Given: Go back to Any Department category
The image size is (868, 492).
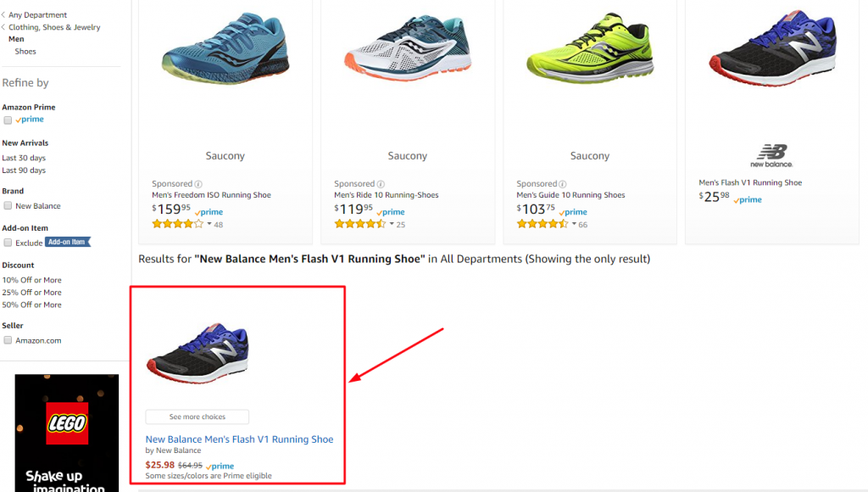Looking at the screenshot, I should (x=37, y=15).
